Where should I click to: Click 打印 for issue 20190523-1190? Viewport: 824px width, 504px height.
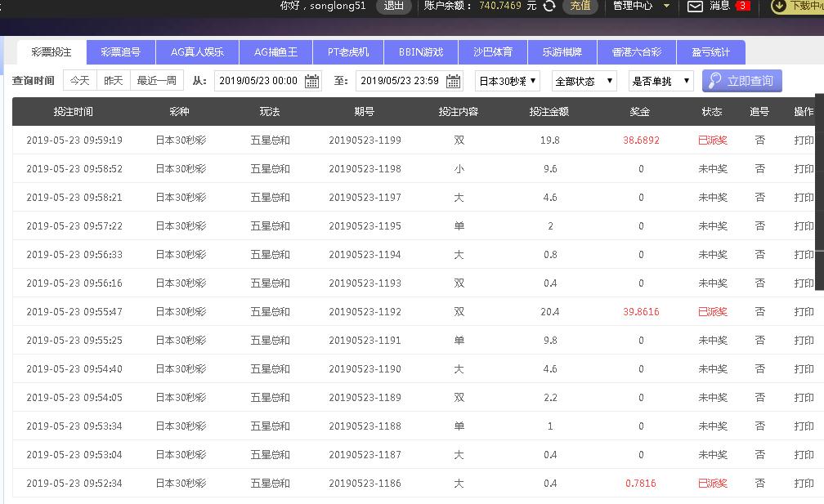click(804, 369)
